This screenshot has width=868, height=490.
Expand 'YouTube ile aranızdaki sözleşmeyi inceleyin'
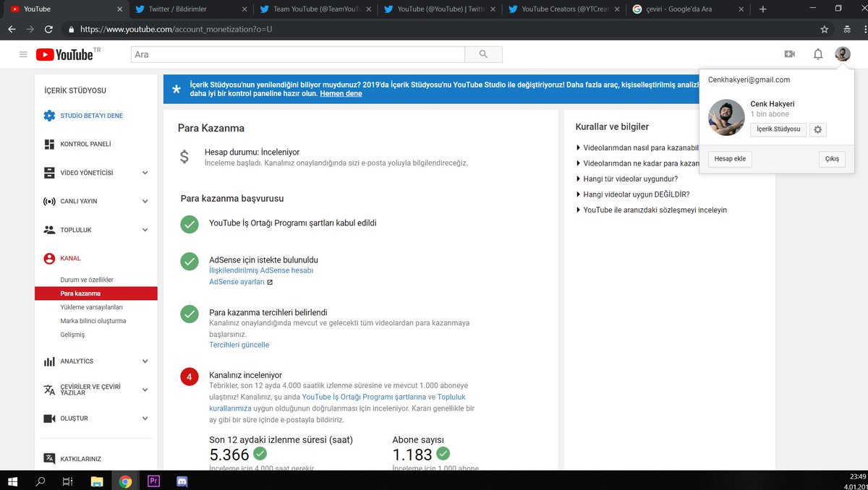pyautogui.click(x=651, y=210)
